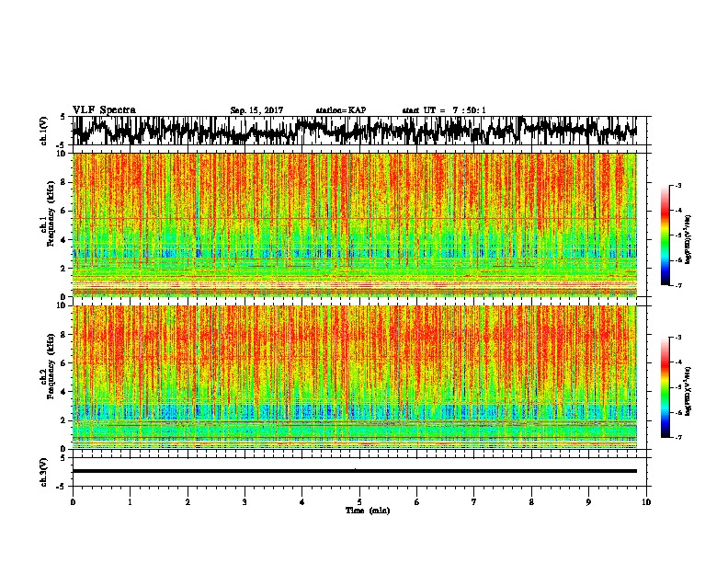Click the "ch.1(V)" axis label
Screen dimensions: 728x563
pyautogui.click(x=44, y=131)
